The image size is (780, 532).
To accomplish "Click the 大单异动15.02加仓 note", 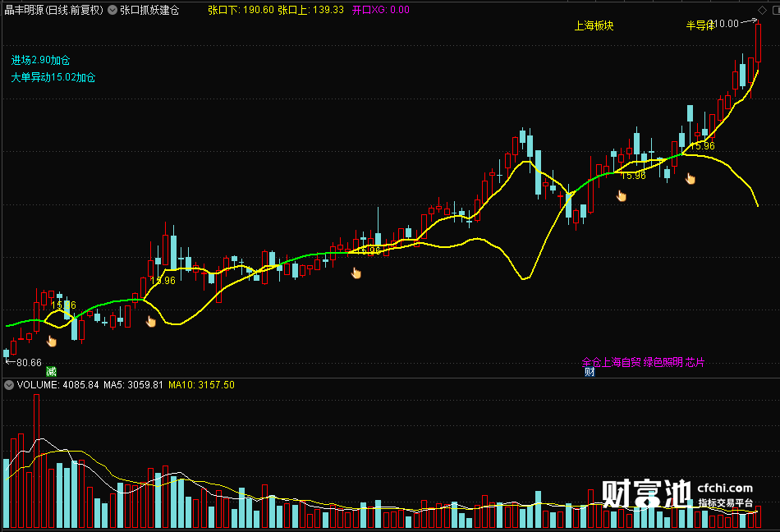I will pos(53,77).
